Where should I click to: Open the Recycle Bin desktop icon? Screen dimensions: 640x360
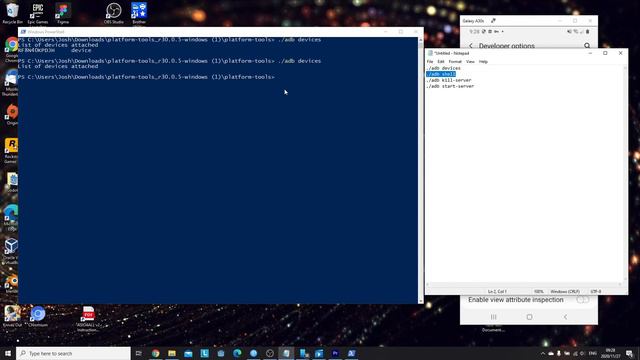[12, 12]
